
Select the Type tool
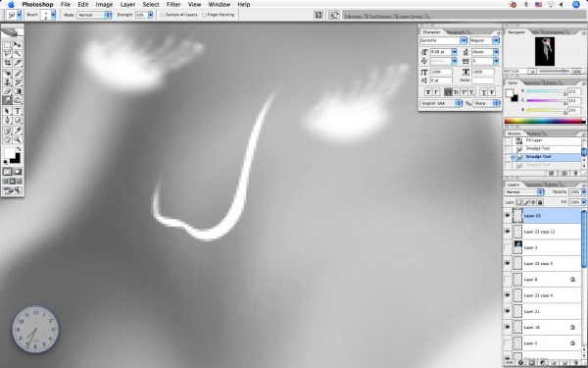point(18,111)
